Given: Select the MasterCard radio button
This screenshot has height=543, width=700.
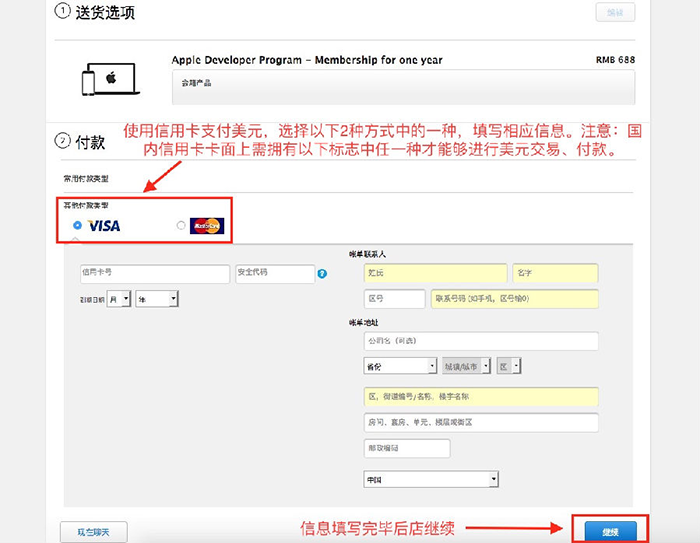Looking at the screenshot, I should pyautogui.click(x=181, y=226).
